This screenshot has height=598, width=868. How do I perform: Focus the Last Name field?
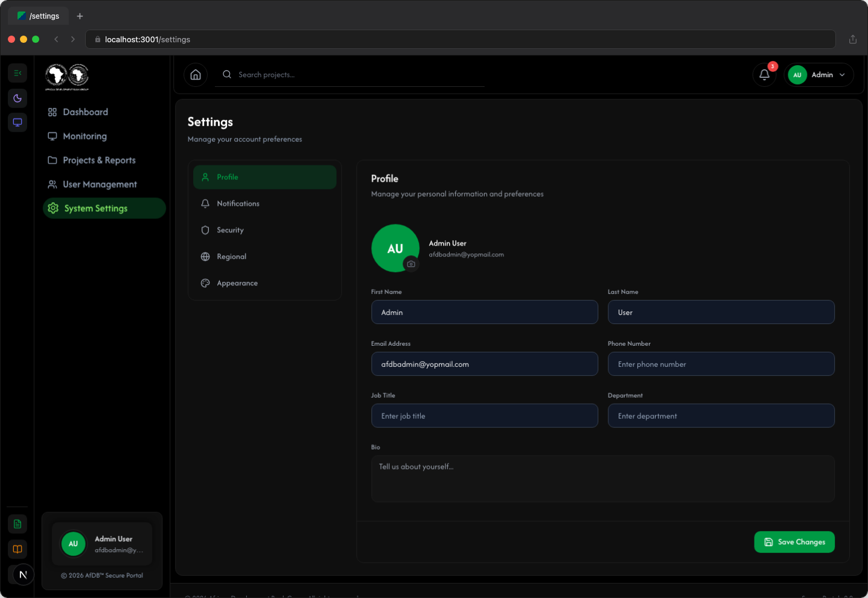[x=721, y=313]
